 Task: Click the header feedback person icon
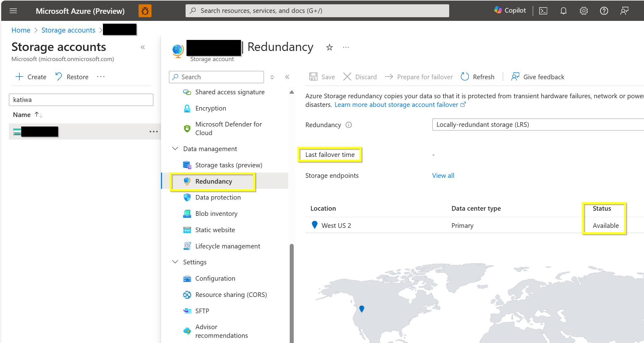624,11
